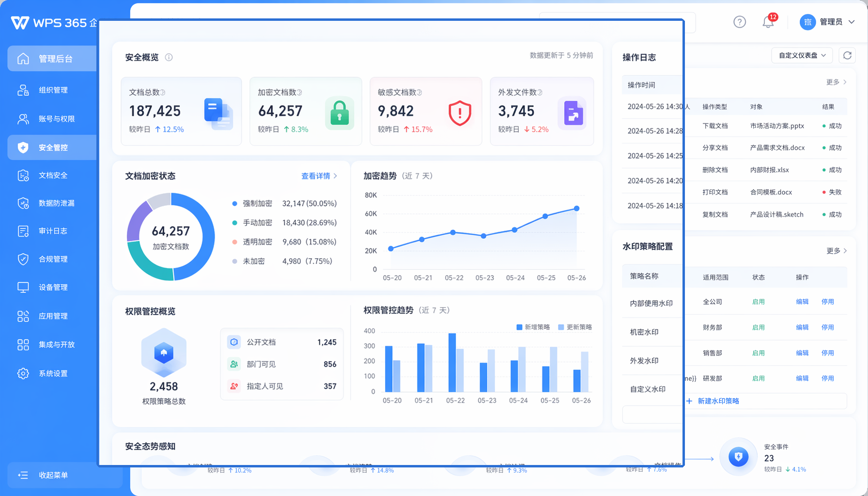Click the red shield alert icon in 敏感文档数 card
Viewport: 868px width, 496px height.
460,113
